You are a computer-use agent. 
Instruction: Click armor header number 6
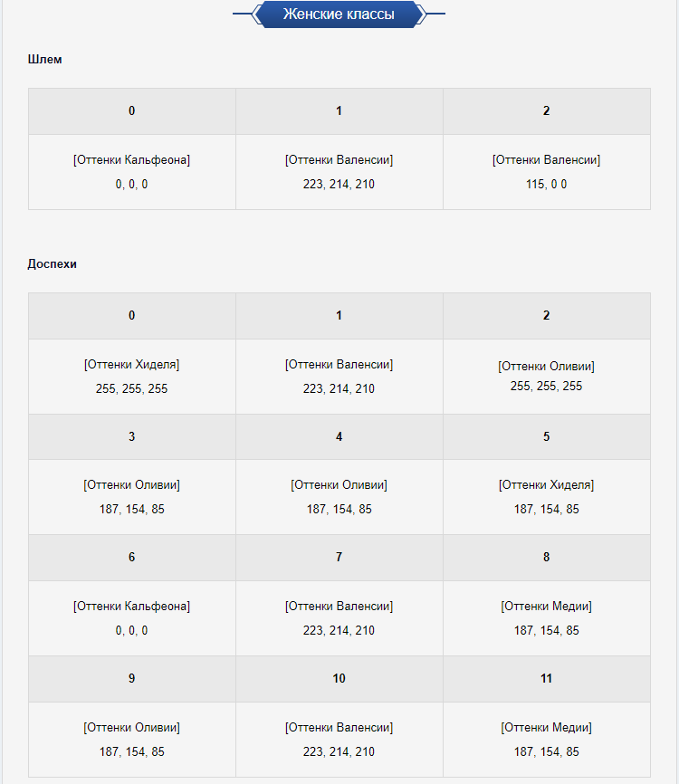132,558
